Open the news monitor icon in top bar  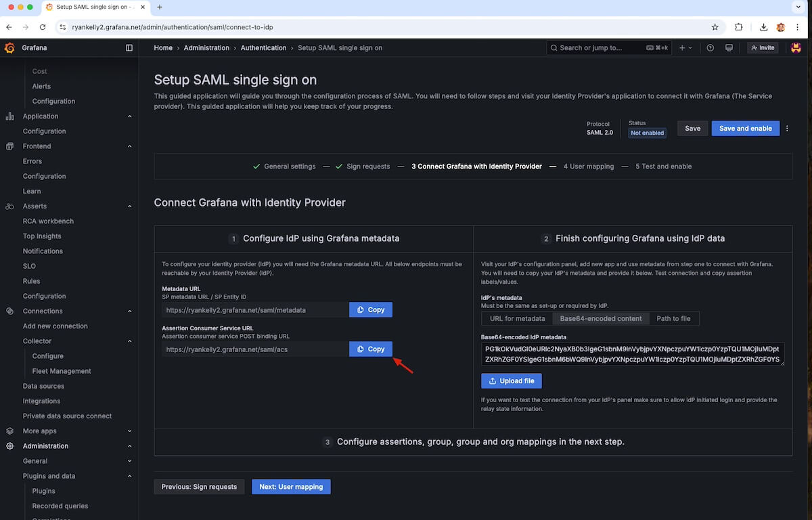pos(729,48)
